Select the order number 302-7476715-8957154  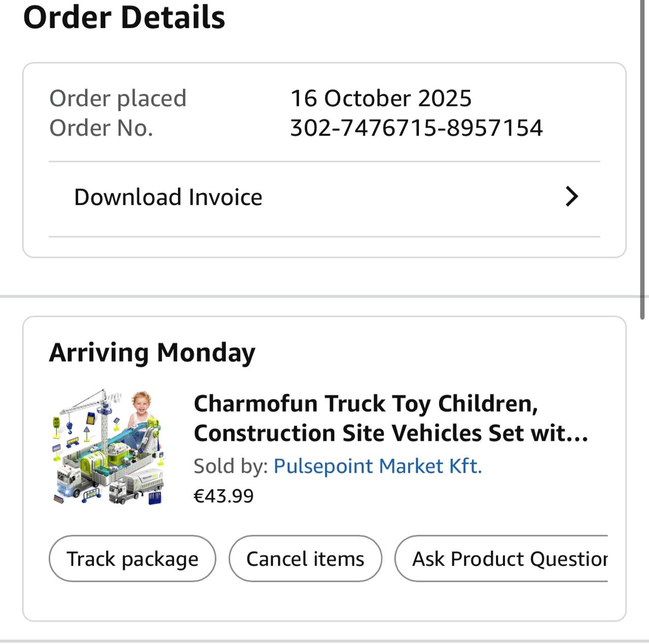point(416,128)
